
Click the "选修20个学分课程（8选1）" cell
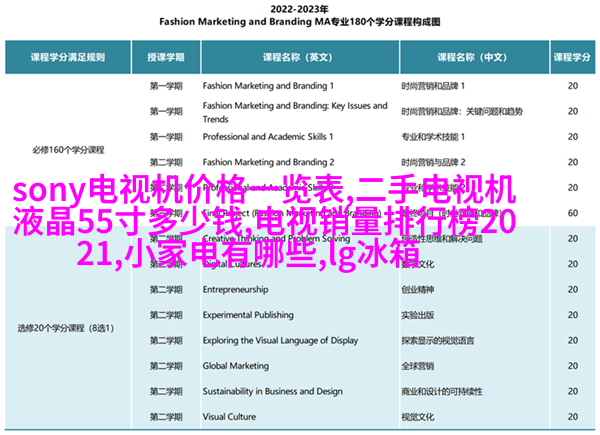pyautogui.click(x=65, y=328)
